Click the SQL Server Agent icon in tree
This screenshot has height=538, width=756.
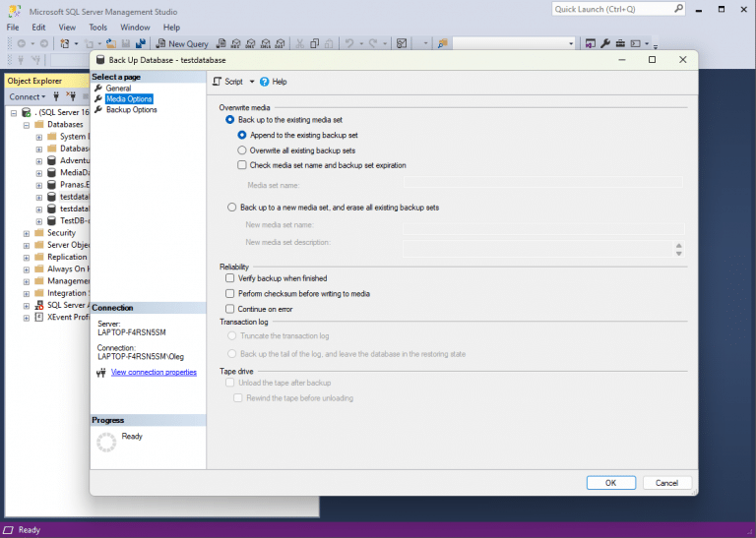(39, 305)
